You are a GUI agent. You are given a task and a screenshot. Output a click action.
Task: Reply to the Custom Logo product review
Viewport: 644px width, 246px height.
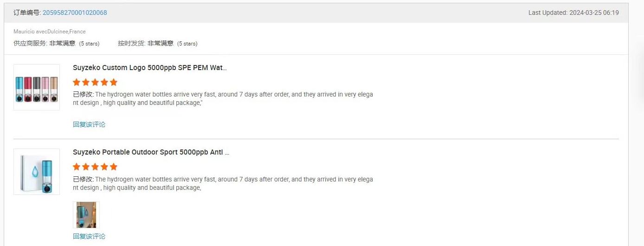pyautogui.click(x=89, y=124)
